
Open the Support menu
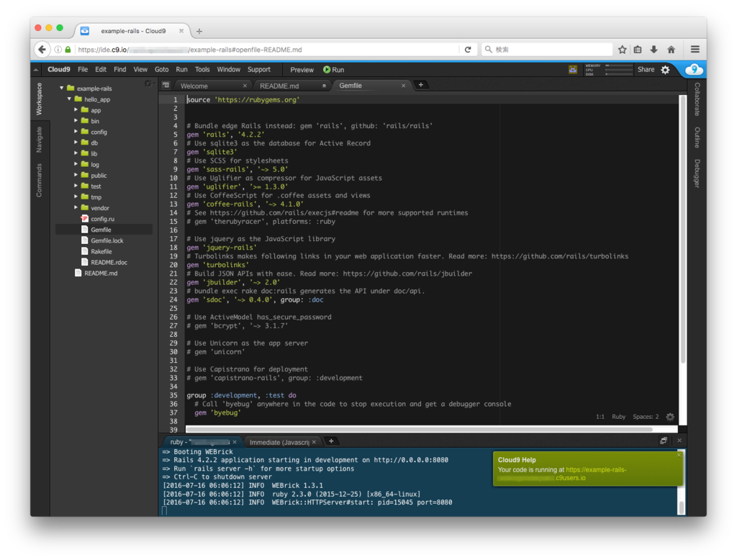[259, 70]
